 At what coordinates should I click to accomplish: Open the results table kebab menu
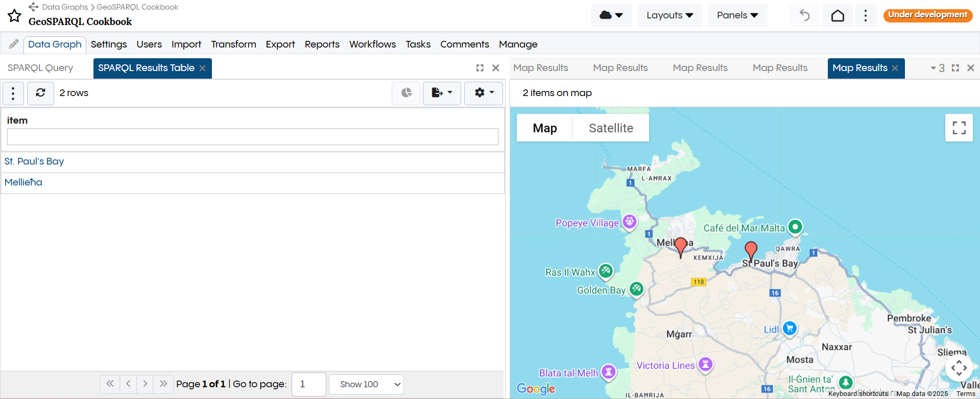(13, 93)
